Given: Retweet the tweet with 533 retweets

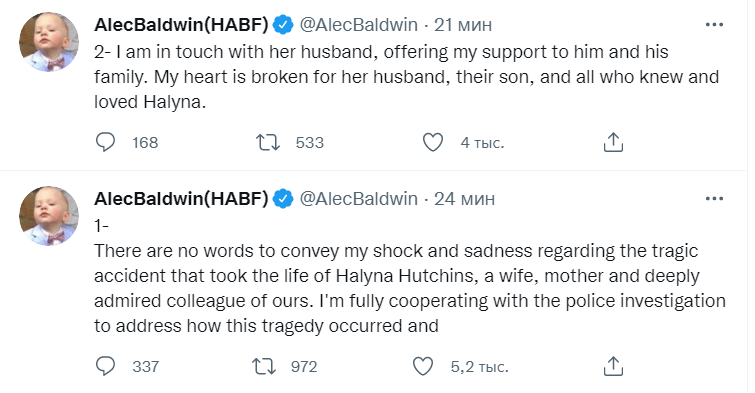Looking at the screenshot, I should pyautogui.click(x=267, y=143).
